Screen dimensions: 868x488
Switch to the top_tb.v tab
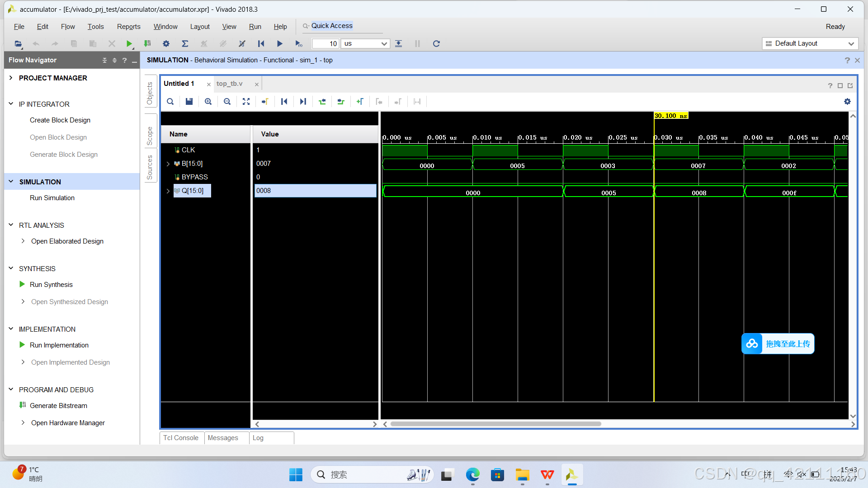coord(230,84)
